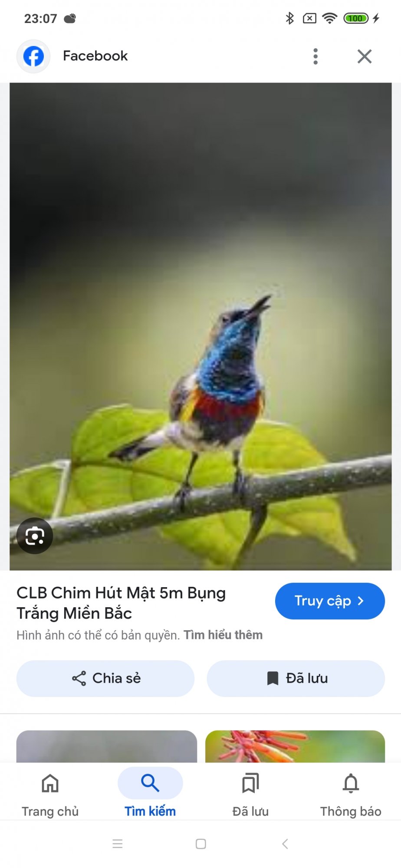Image resolution: width=401 pixels, height=868 pixels.
Task: Tap the Android back arrow button
Action: click(285, 844)
